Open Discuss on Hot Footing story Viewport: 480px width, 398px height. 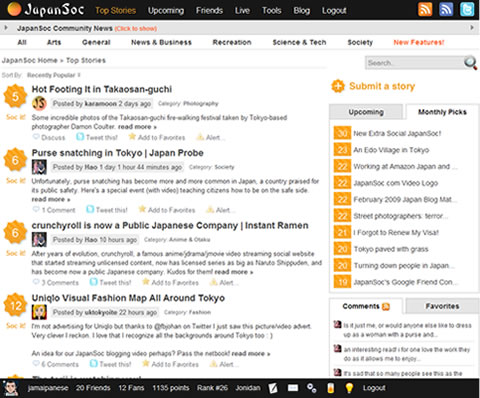click(x=49, y=137)
